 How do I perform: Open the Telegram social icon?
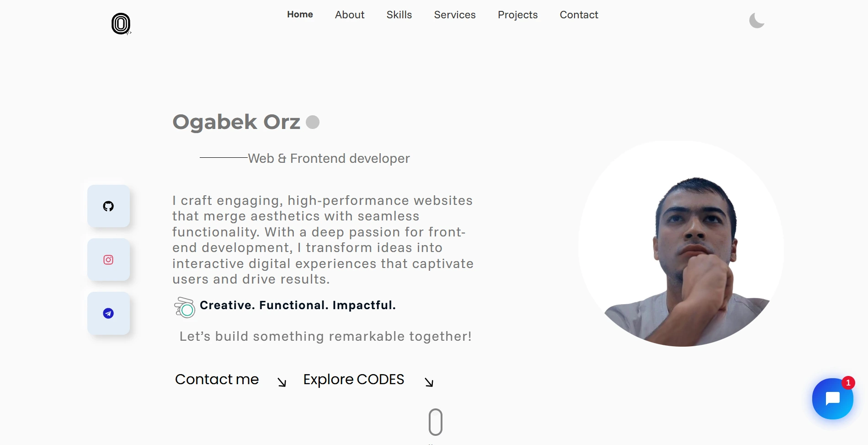click(x=108, y=313)
